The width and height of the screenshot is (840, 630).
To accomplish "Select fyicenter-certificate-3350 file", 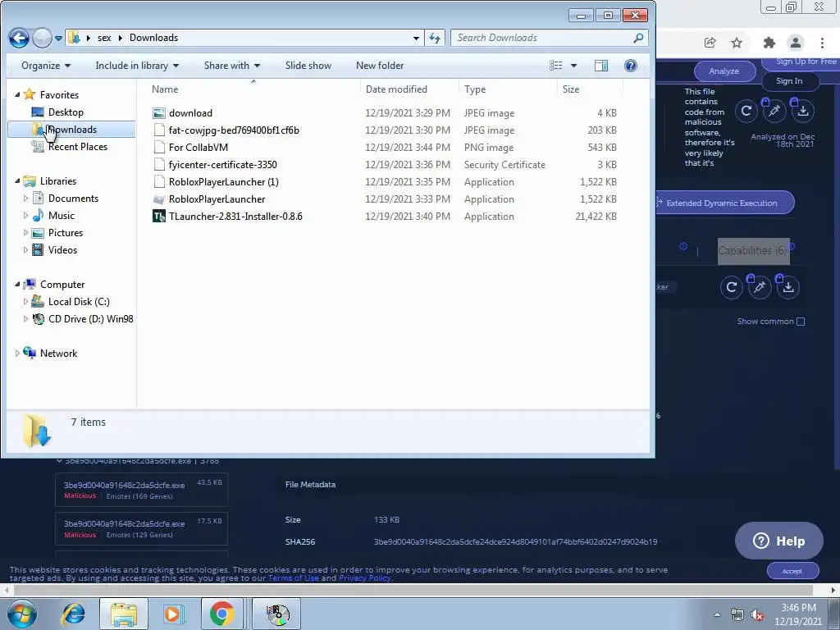I will [x=222, y=164].
